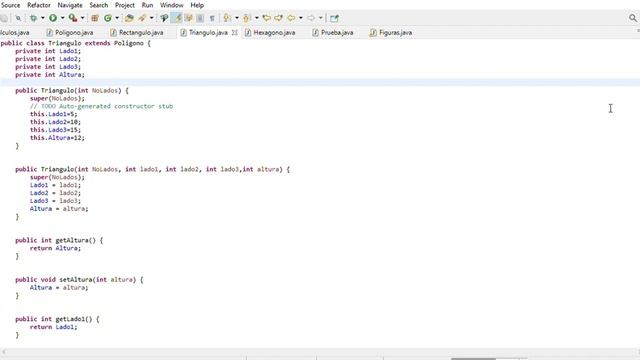Expand the Debug dropdown arrow
640x360 pixels.
click(x=42, y=18)
